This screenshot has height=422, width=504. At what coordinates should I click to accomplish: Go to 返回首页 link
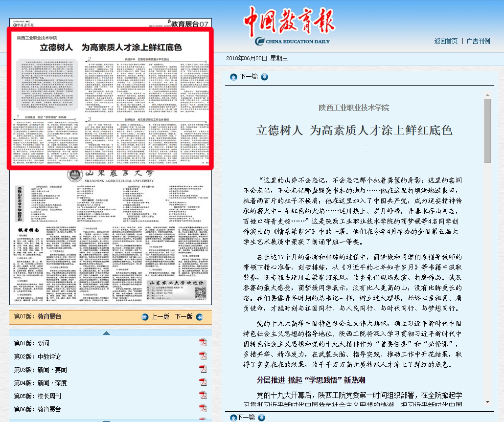(x=446, y=41)
